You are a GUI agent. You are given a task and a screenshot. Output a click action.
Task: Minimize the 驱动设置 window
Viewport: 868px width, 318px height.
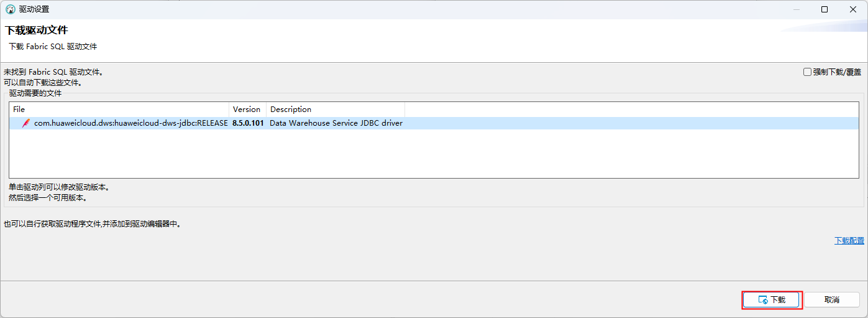[x=796, y=9]
